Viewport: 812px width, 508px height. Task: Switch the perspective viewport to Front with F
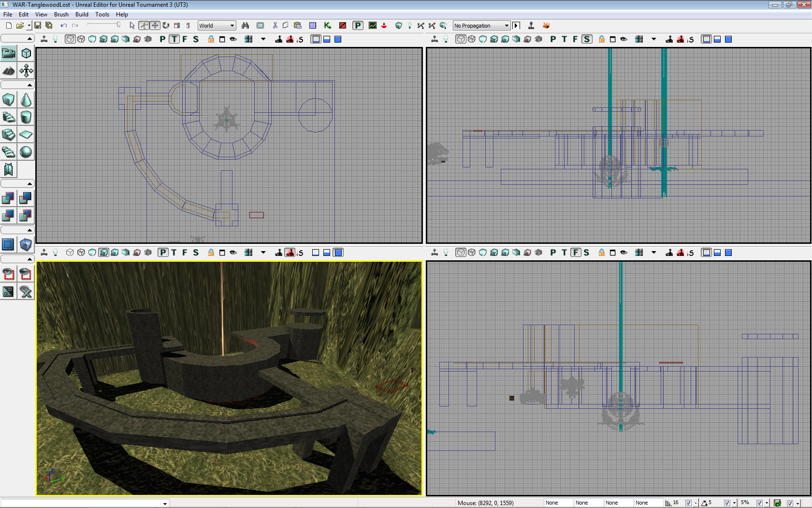pos(185,253)
